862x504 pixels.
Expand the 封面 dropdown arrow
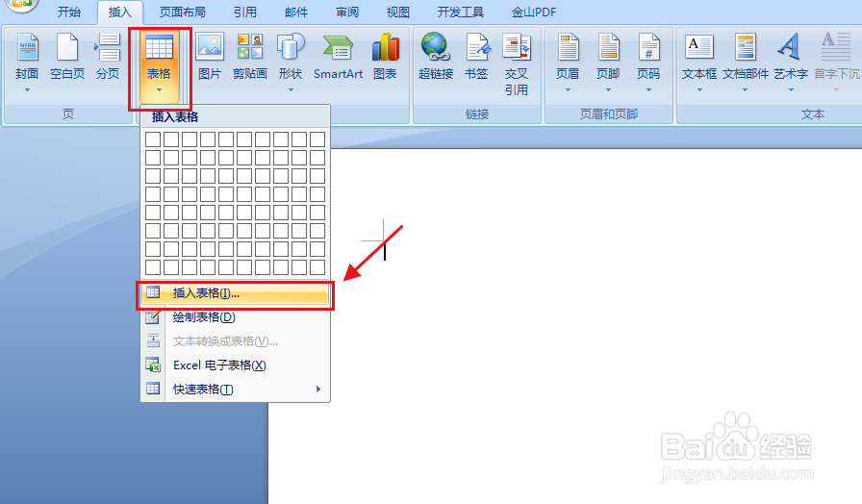pos(27,90)
